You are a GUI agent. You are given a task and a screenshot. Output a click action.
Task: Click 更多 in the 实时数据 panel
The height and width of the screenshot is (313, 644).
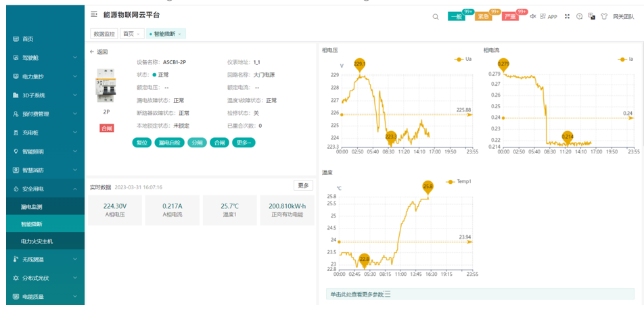click(303, 185)
